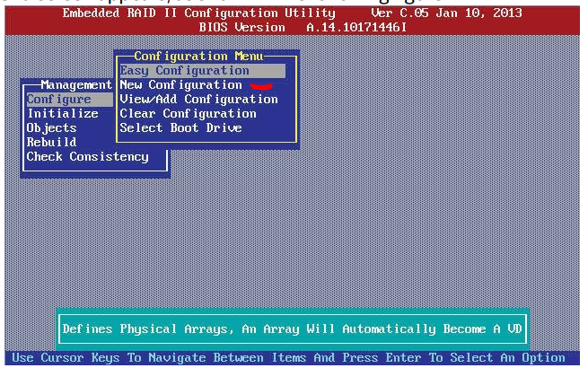Choose Rebuild in the Management menu
588x368 pixels.
tap(51, 143)
